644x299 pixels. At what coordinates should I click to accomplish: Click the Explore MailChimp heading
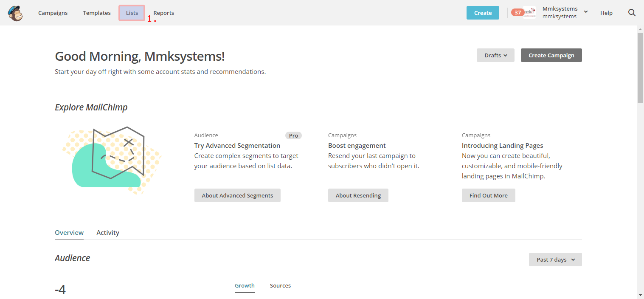click(x=91, y=107)
